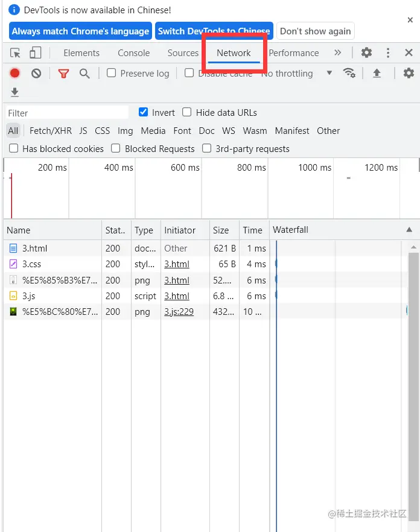Sort by the Name column header
The height and width of the screenshot is (532, 420).
pyautogui.click(x=52, y=230)
